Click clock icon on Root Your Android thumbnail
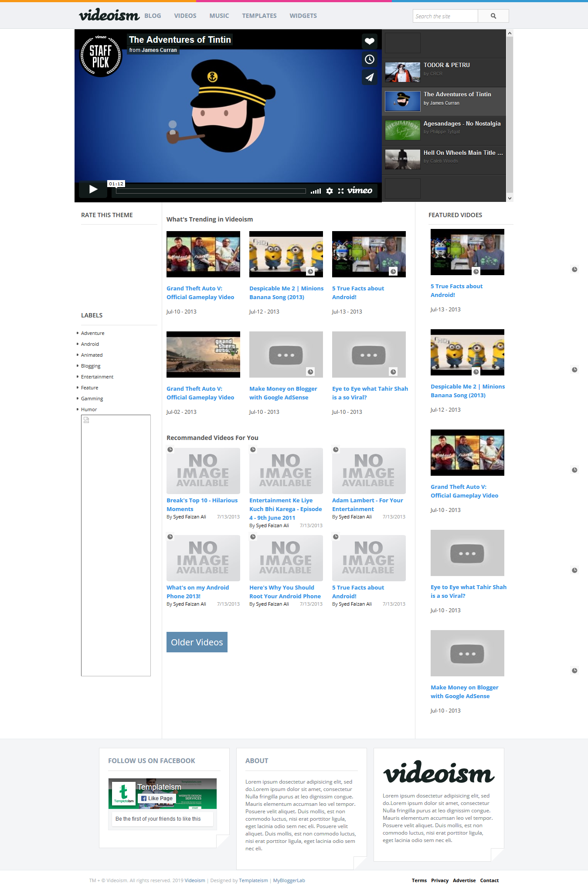This screenshot has height=890, width=588. click(x=253, y=537)
